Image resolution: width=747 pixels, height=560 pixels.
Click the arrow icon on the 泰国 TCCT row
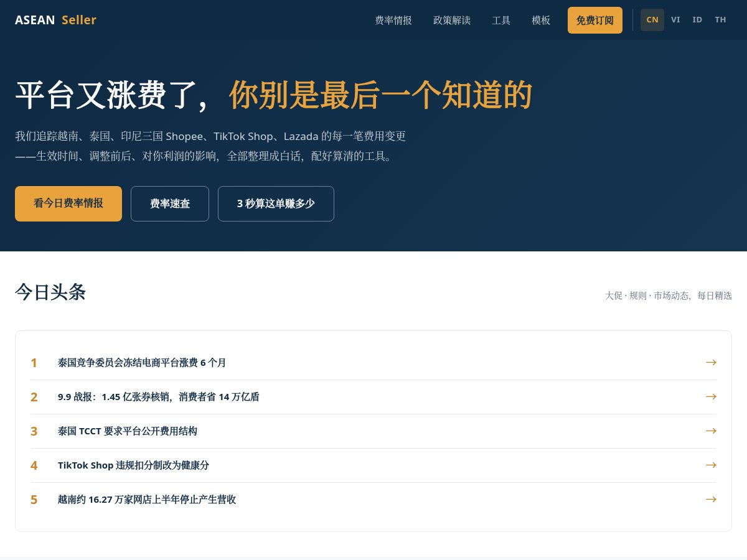coord(711,431)
